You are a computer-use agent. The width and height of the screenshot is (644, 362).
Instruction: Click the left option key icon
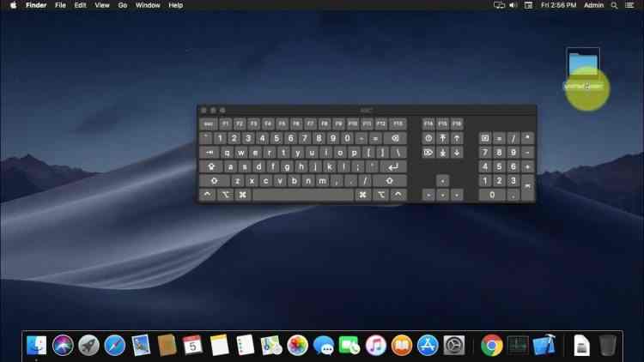pyautogui.click(x=226, y=195)
